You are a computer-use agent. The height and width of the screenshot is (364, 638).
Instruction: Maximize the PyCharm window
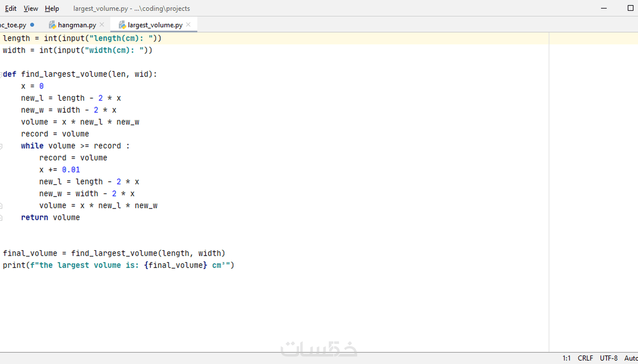pyautogui.click(x=630, y=8)
